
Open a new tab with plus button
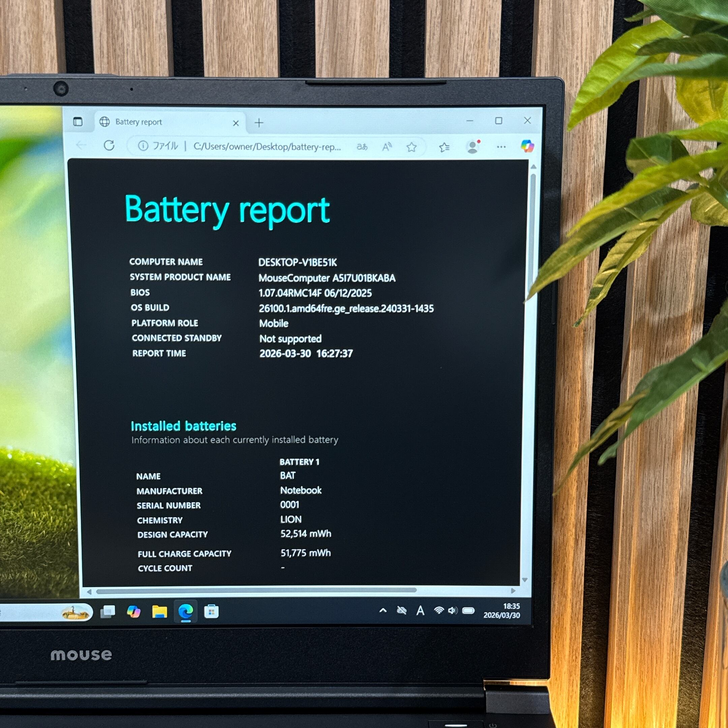tap(259, 123)
